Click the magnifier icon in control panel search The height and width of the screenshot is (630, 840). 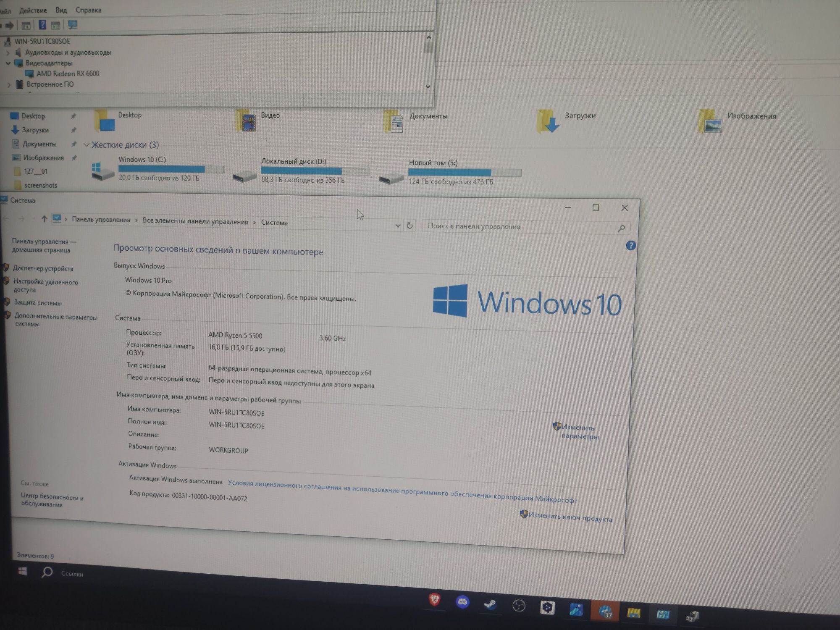pyautogui.click(x=622, y=228)
